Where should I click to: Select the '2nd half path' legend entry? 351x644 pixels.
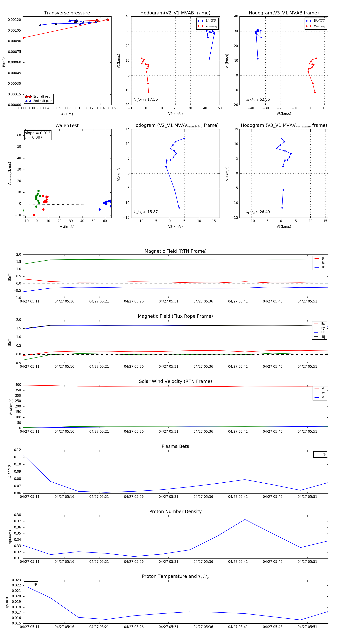click(x=39, y=101)
